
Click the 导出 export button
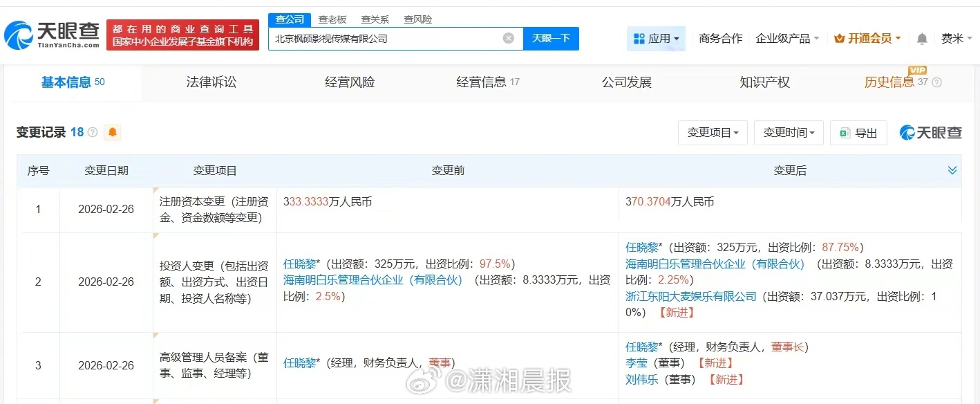click(859, 133)
